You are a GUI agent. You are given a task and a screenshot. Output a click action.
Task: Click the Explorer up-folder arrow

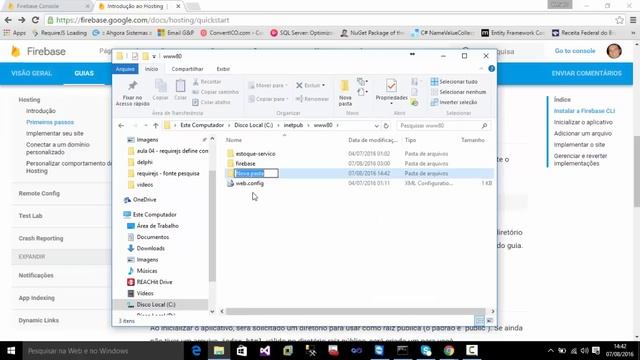coord(156,125)
